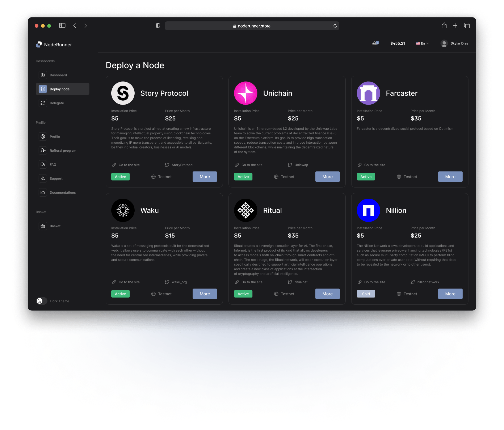The image size is (504, 430).
Task: Click the privacy shield icon
Action: click(x=158, y=26)
